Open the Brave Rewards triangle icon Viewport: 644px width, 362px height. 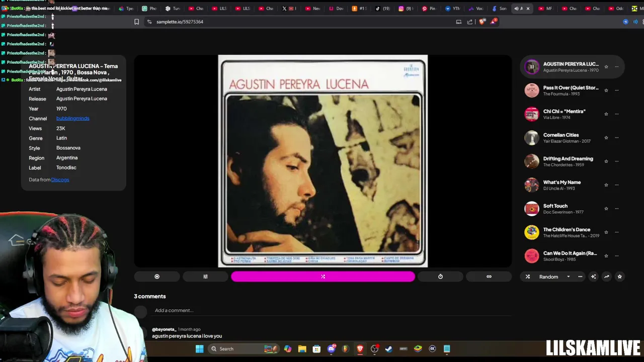[x=494, y=22]
